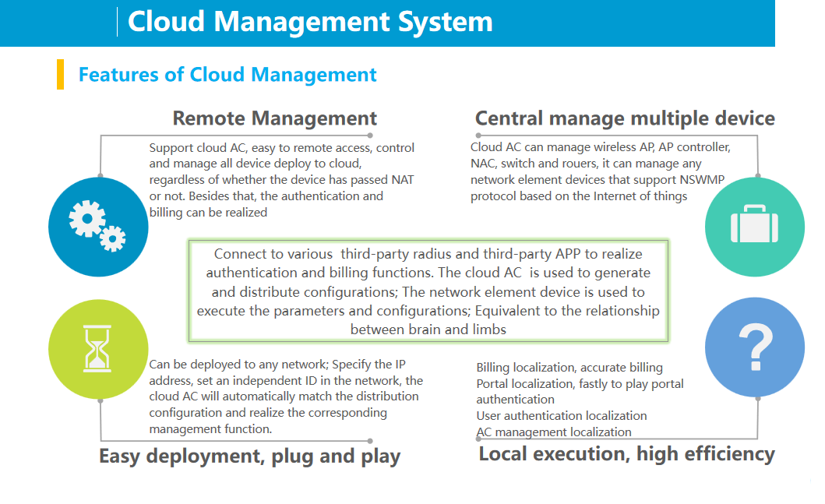Image resolution: width=825 pixels, height=504 pixels.
Task: Click the AC management localization line
Action: [x=554, y=432]
